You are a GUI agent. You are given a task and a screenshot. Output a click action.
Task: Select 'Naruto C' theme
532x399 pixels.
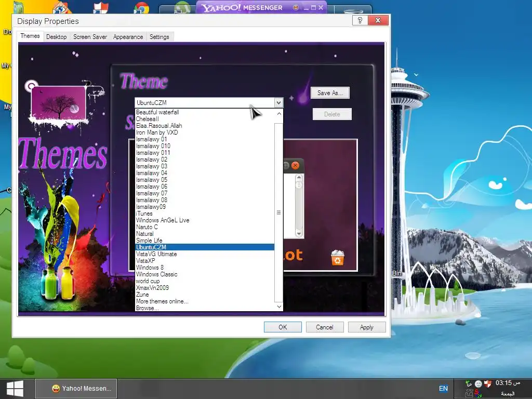205,227
